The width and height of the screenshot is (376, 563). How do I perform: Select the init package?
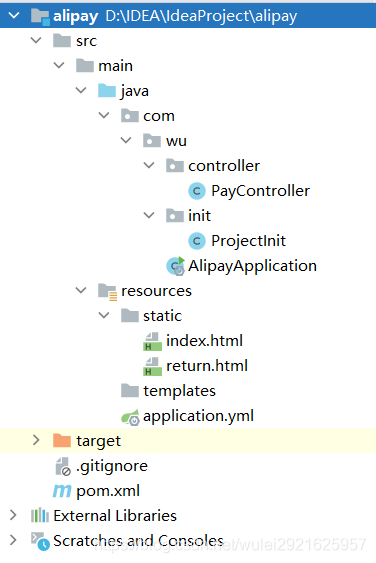pyautogui.click(x=188, y=216)
